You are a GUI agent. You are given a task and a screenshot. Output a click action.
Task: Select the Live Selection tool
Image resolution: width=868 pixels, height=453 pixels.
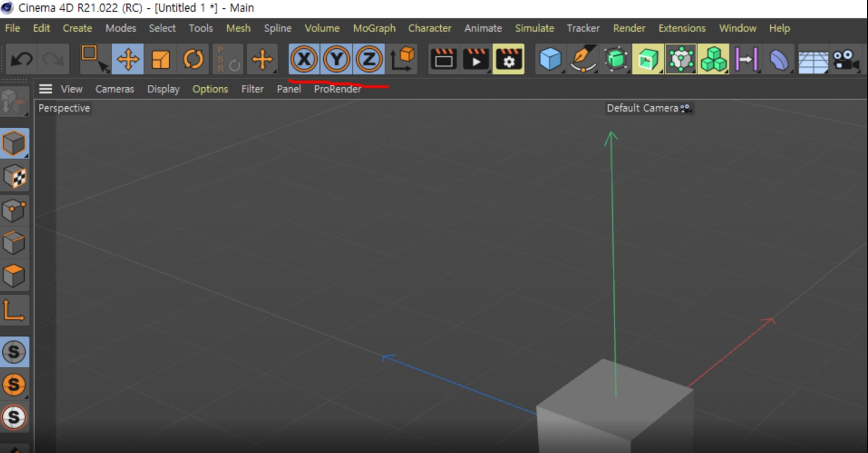(96, 59)
